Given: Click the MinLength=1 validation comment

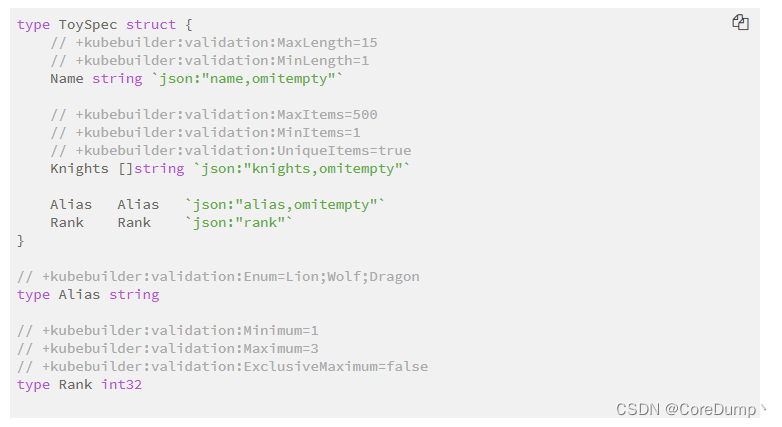Looking at the screenshot, I should tap(209, 61).
